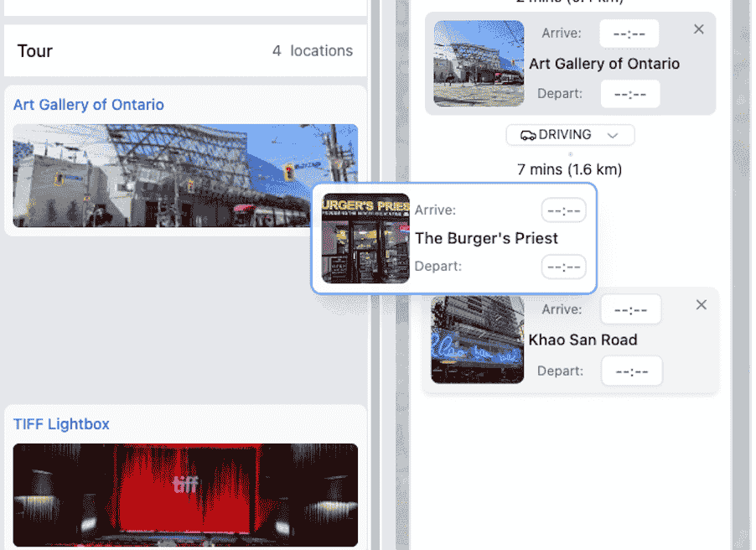Click Art Gallery of Ontario itinerary thumbnail
Viewport: 756px width, 550px height.
coord(479,63)
